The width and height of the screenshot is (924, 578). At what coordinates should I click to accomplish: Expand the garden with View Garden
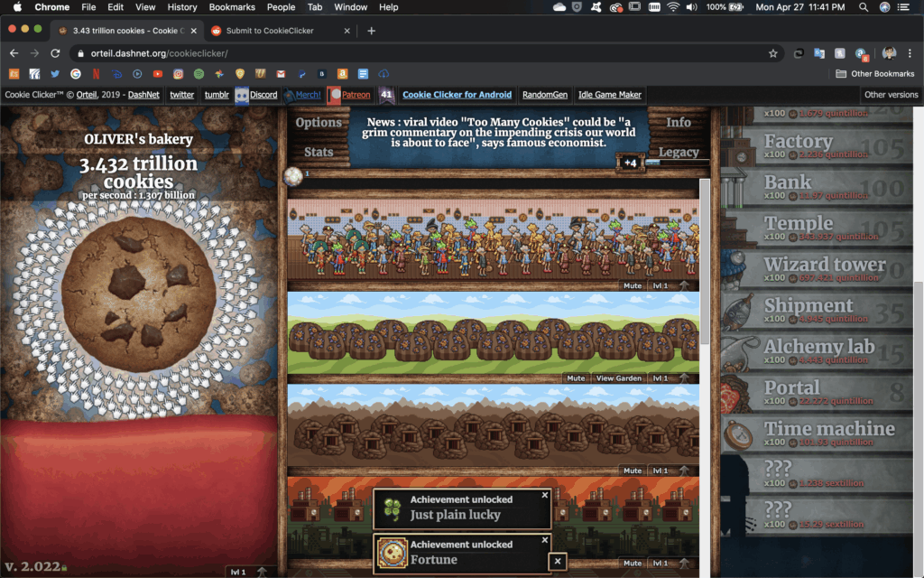tap(619, 378)
